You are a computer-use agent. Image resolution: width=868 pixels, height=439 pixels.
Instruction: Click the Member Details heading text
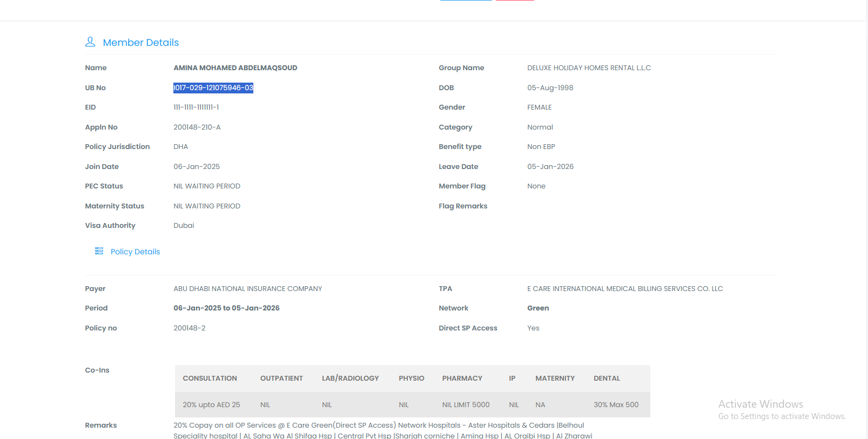(x=140, y=43)
